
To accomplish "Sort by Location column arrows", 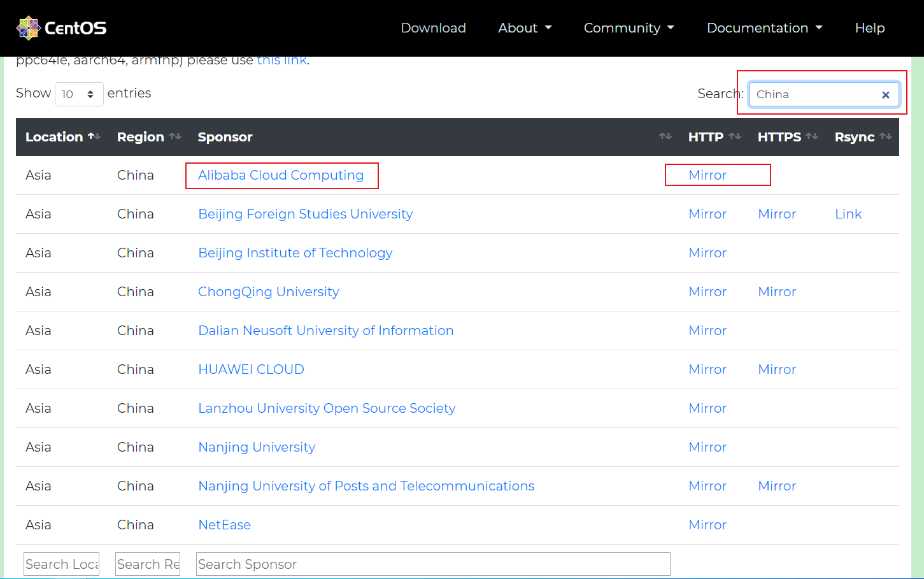I will (94, 136).
